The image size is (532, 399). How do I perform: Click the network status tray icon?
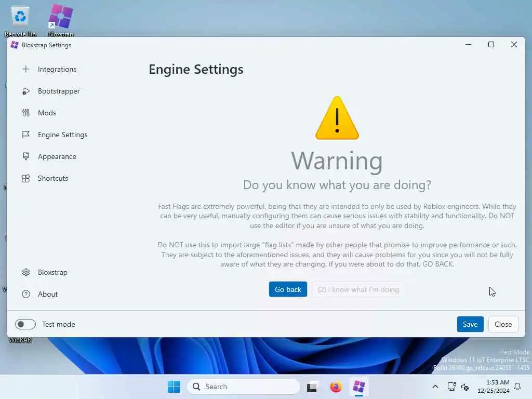coord(451,387)
